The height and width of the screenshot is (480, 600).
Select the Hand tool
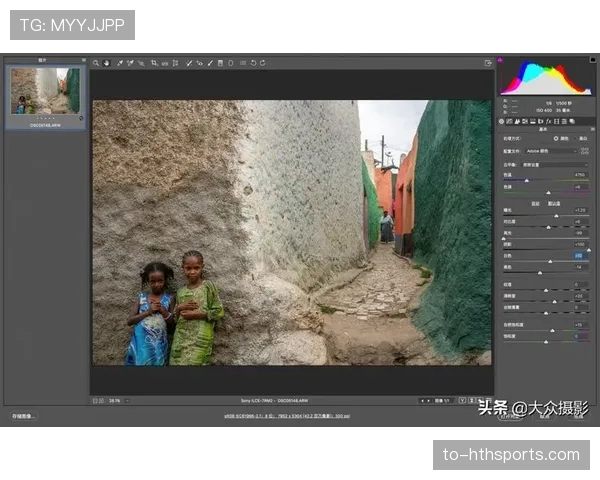coord(106,63)
